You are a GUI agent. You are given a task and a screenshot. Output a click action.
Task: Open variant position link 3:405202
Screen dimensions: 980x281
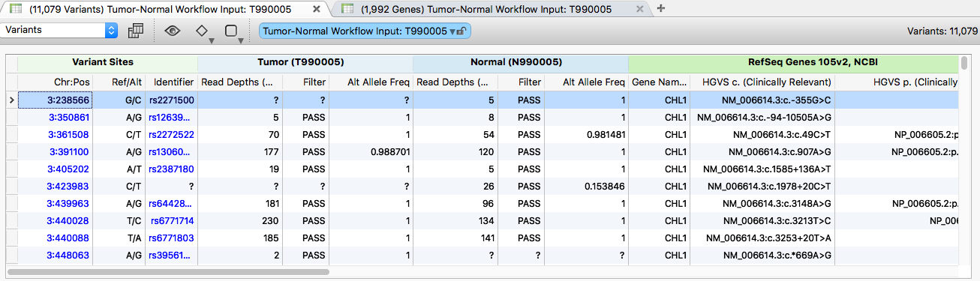tap(68, 169)
